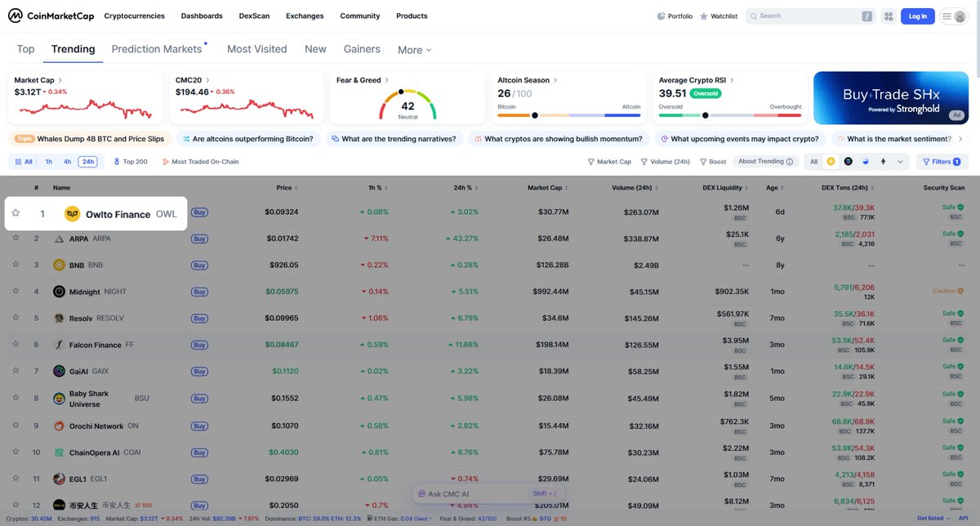Star BNB to watchlist
980x526 pixels.
[x=16, y=265]
